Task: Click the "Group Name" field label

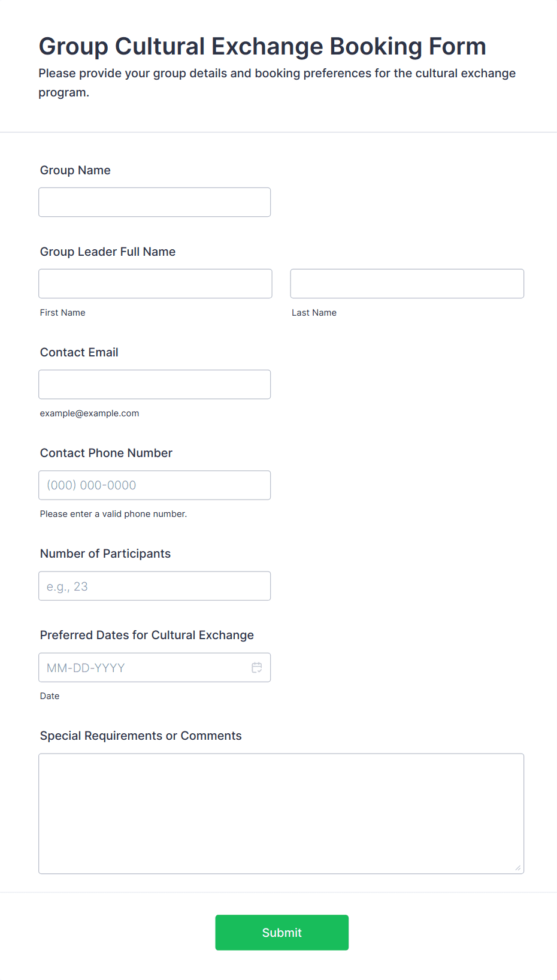Action: pos(75,170)
